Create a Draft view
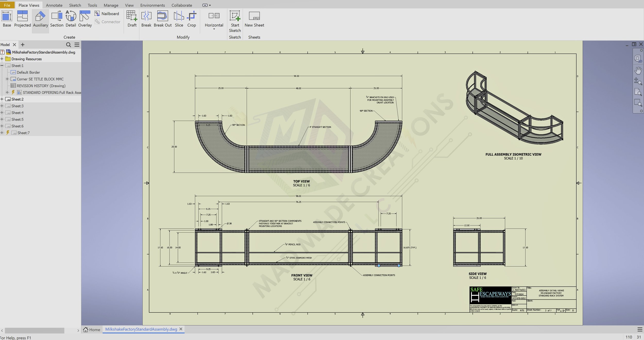This screenshot has height=340, width=644. click(x=132, y=19)
